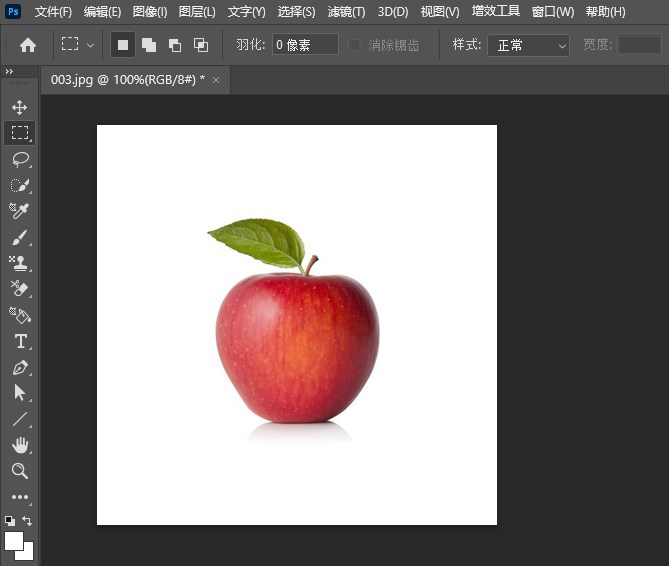
Task: Expand the toolbar with the double-arrow
Action: (x=9, y=72)
